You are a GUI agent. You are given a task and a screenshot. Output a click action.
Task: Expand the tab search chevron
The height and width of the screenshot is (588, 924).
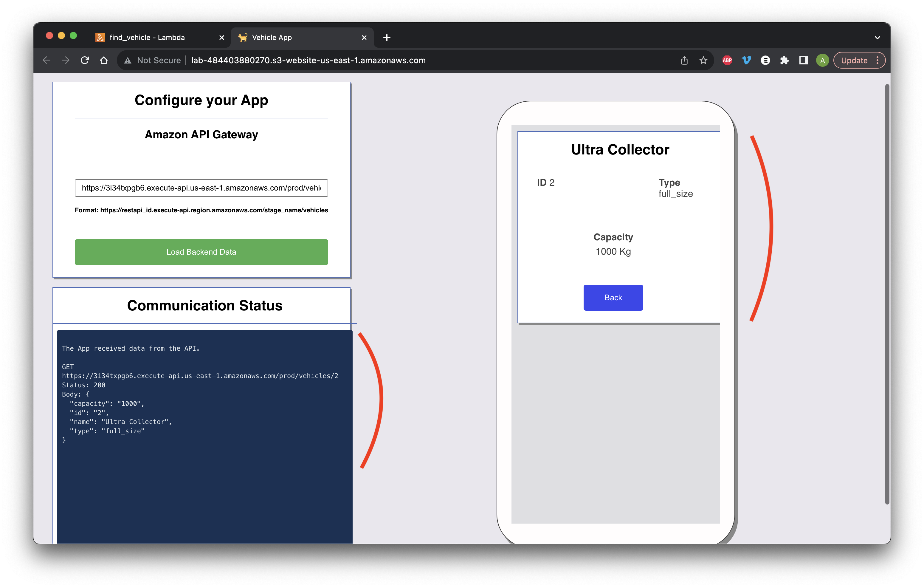878,38
